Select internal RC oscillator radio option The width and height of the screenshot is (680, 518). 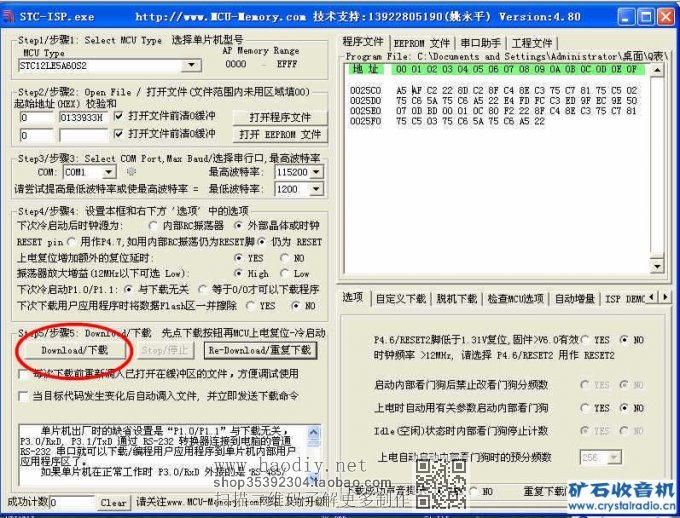pos(153,227)
